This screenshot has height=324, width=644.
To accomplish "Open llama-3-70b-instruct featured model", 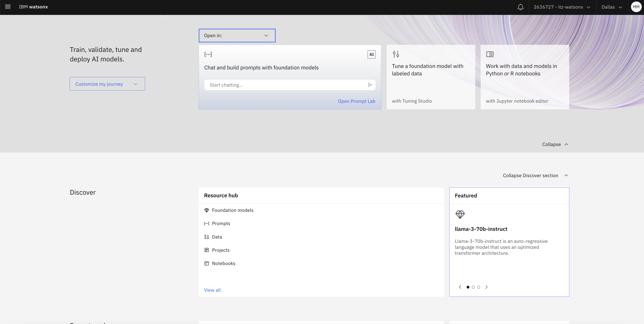I will 481,229.
